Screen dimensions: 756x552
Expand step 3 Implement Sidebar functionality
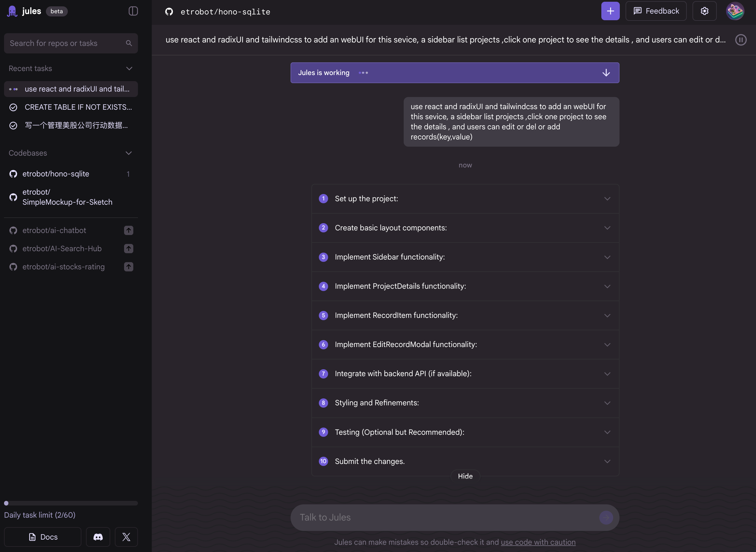(465, 257)
